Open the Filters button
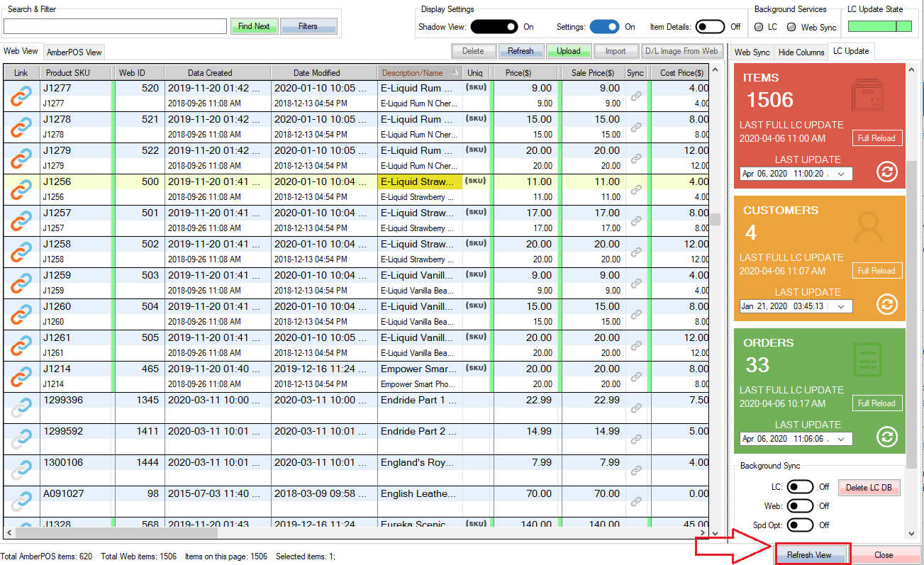The height and width of the screenshot is (565, 924). pos(308,26)
